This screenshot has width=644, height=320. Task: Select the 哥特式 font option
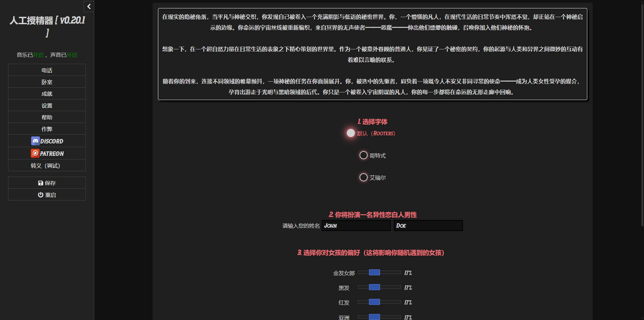364,155
